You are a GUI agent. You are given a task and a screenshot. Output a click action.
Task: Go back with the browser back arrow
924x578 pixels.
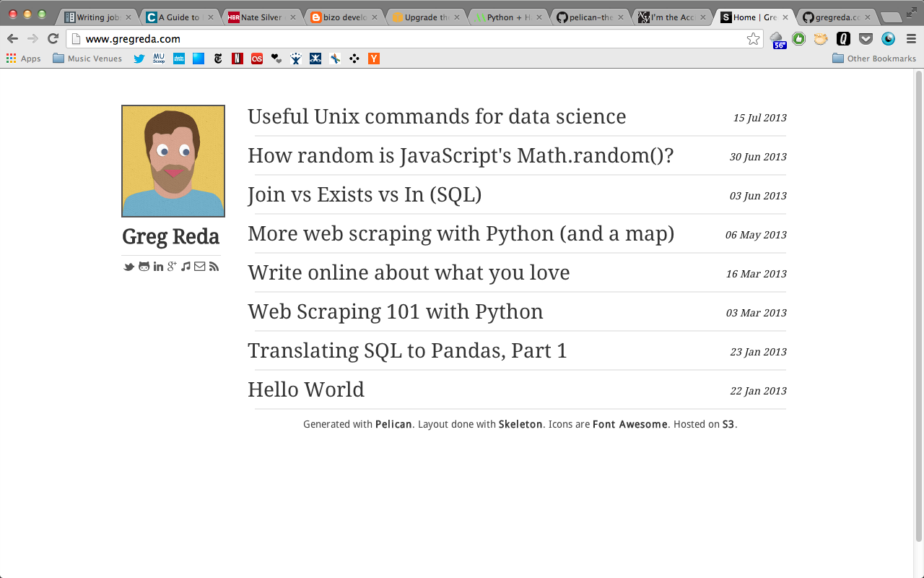(12, 39)
